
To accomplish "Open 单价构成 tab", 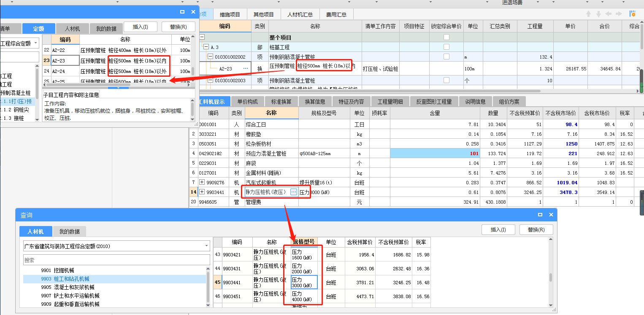I will (x=248, y=102).
